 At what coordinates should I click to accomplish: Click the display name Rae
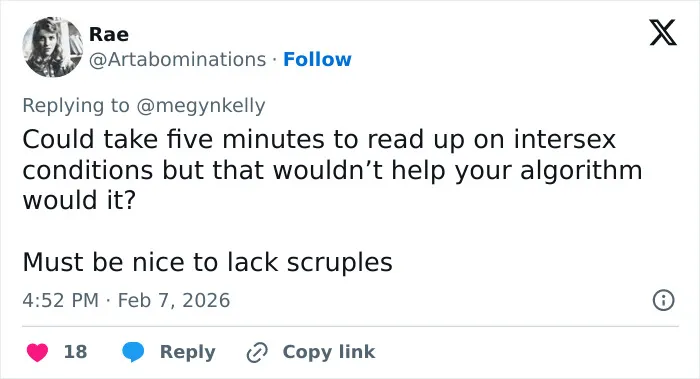(x=109, y=34)
